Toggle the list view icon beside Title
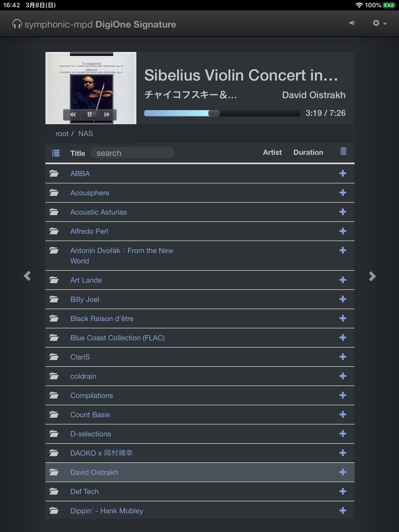 pyautogui.click(x=56, y=153)
